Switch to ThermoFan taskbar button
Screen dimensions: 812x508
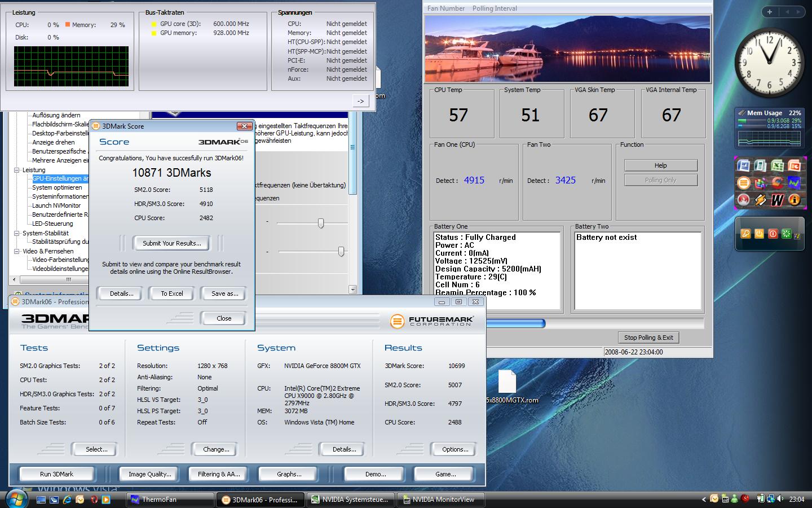click(170, 500)
